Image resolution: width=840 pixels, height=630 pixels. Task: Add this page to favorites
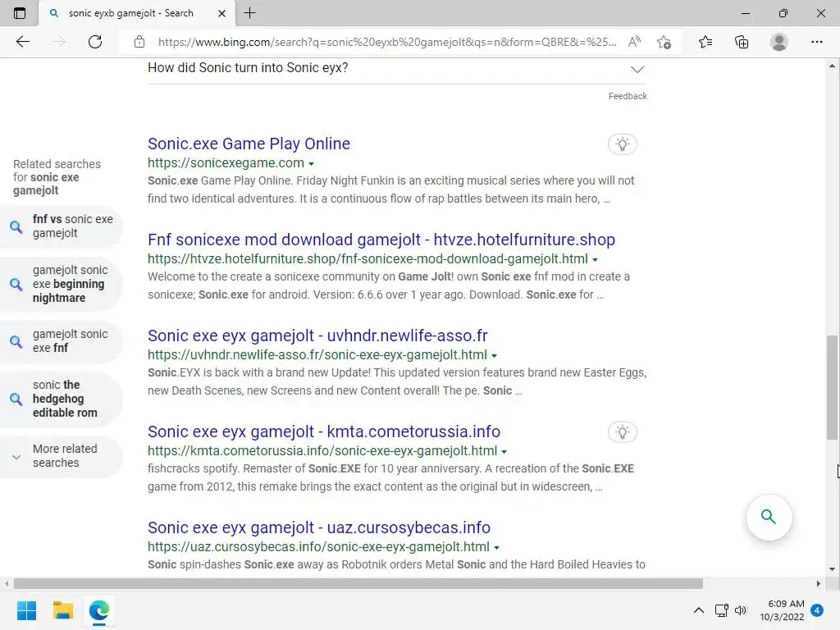click(x=664, y=42)
